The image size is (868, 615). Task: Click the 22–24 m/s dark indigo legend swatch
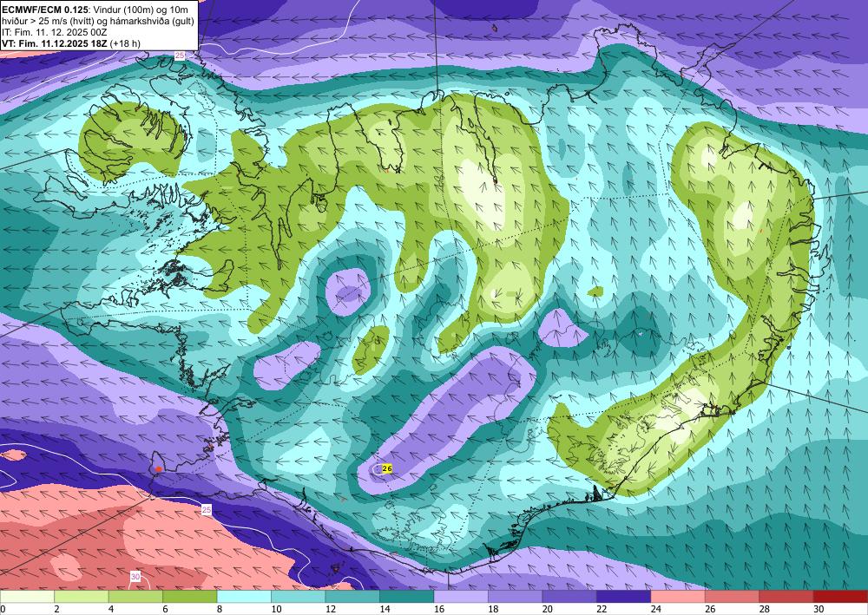tap(624, 597)
